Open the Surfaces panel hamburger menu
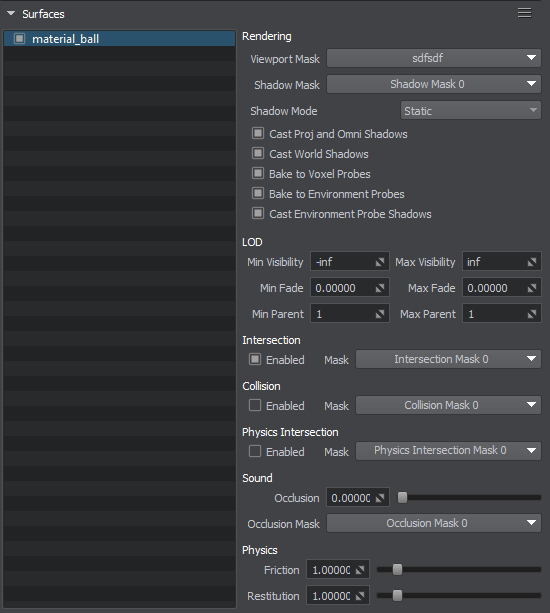 (x=524, y=13)
